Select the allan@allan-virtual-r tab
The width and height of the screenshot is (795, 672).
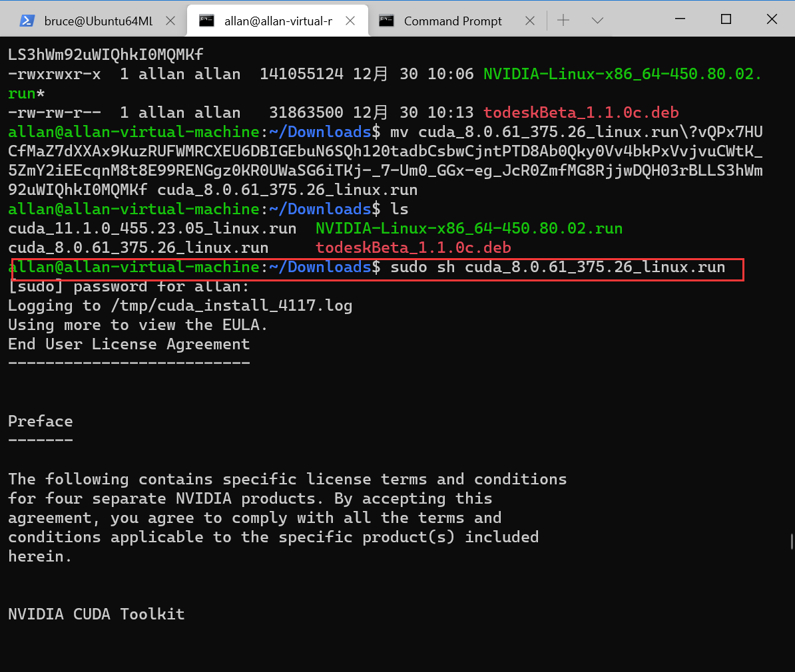click(278, 21)
